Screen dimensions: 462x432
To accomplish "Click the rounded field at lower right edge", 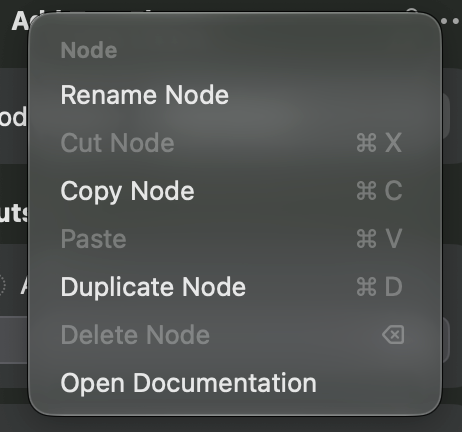I will point(446,340).
